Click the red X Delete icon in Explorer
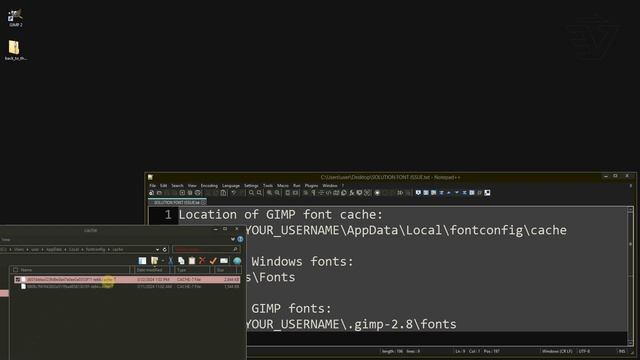Image resolution: width=640 pixels, height=360 pixels. point(202,260)
